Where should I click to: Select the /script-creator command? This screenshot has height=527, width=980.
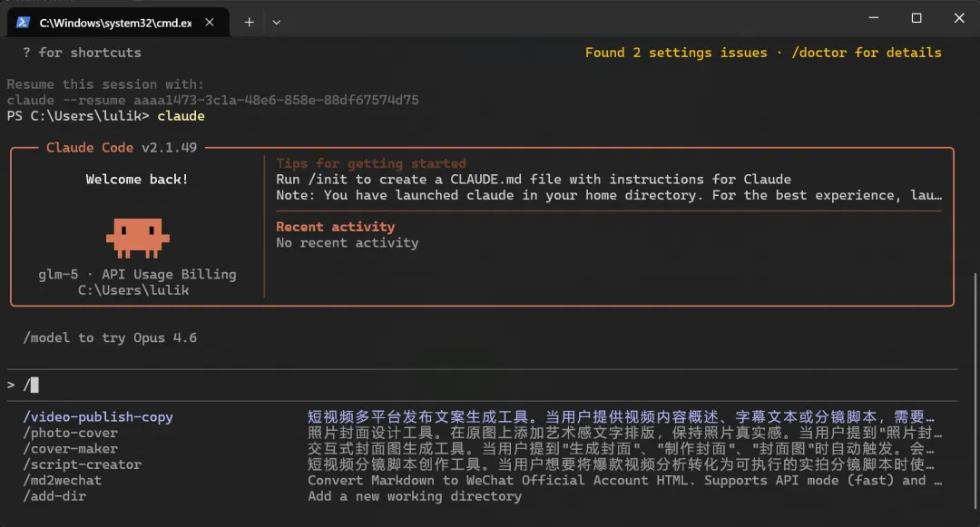tap(82, 464)
